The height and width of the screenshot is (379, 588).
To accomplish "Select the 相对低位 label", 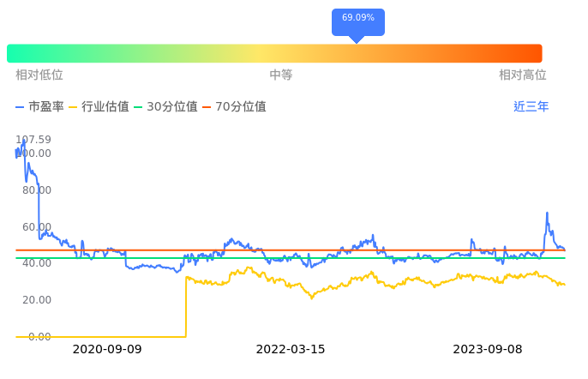I will [x=39, y=75].
